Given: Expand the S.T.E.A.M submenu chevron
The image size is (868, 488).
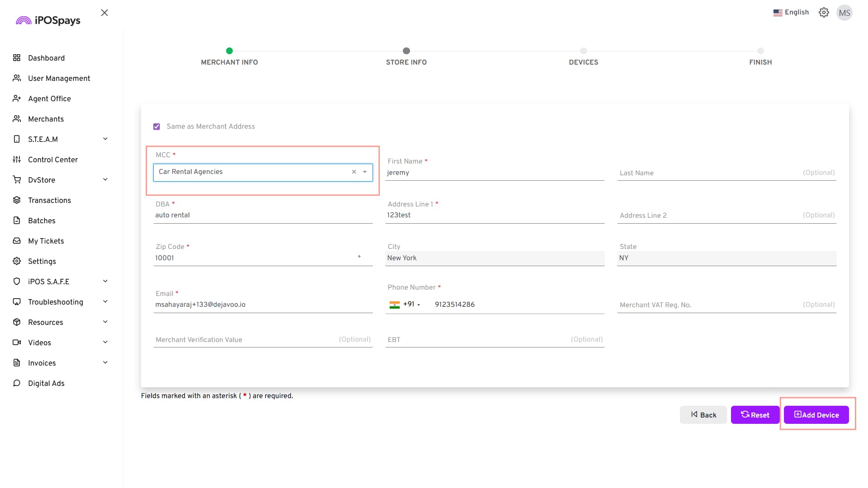Looking at the screenshot, I should point(105,139).
